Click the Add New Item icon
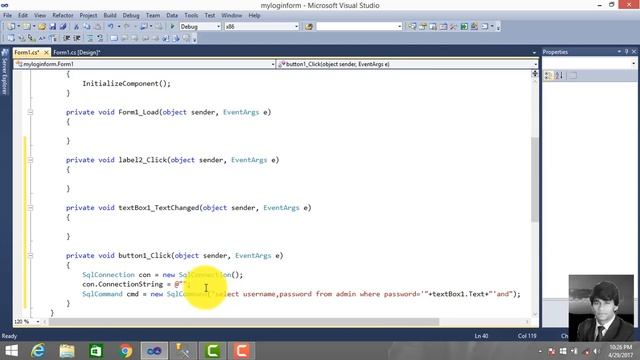 coord(26,27)
